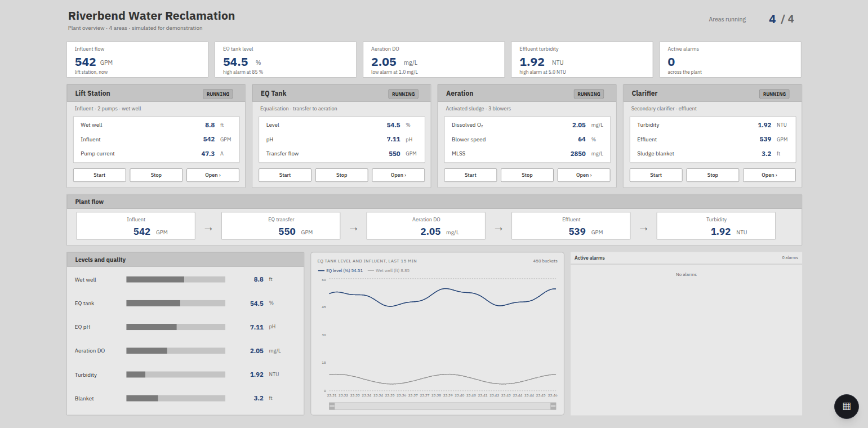Click the "No alarms" message
The image size is (868, 428).
click(x=686, y=274)
